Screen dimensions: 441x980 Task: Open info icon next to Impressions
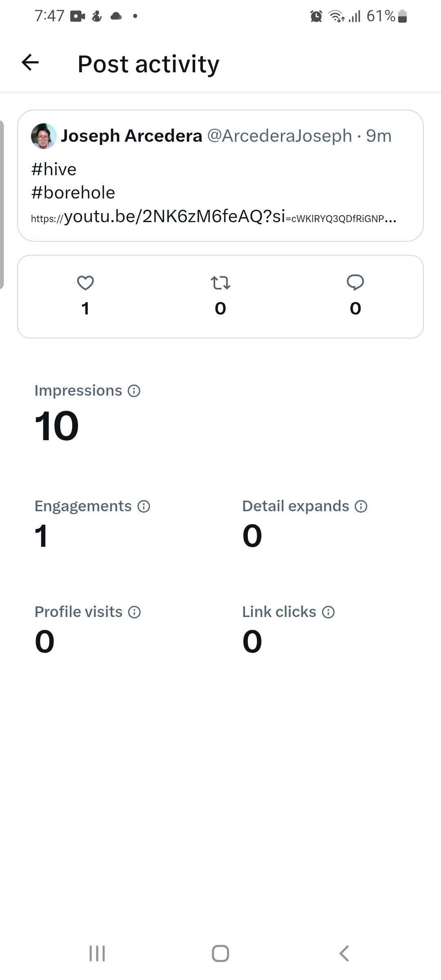pos(134,391)
